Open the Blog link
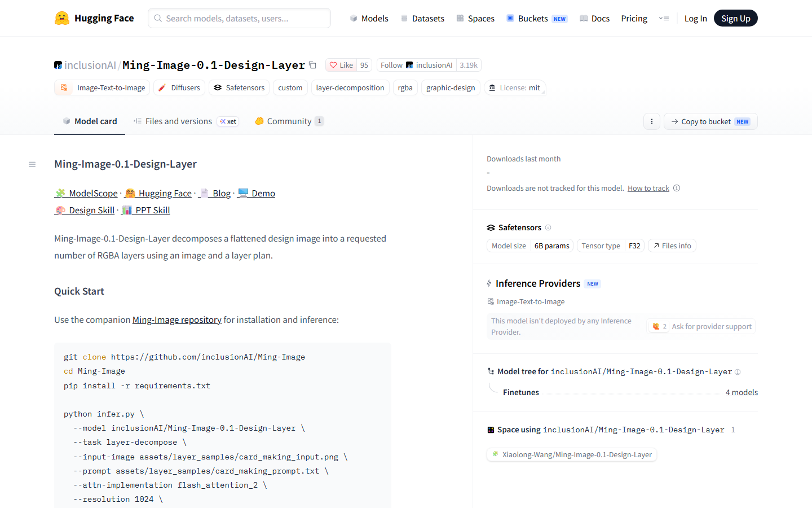The height and width of the screenshot is (508, 812). click(214, 193)
